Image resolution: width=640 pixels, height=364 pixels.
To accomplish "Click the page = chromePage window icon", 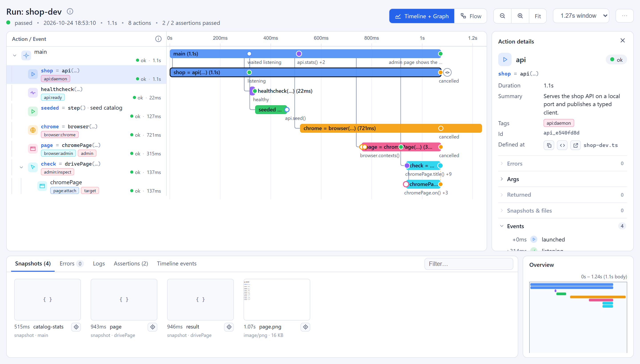I will 33,148.
